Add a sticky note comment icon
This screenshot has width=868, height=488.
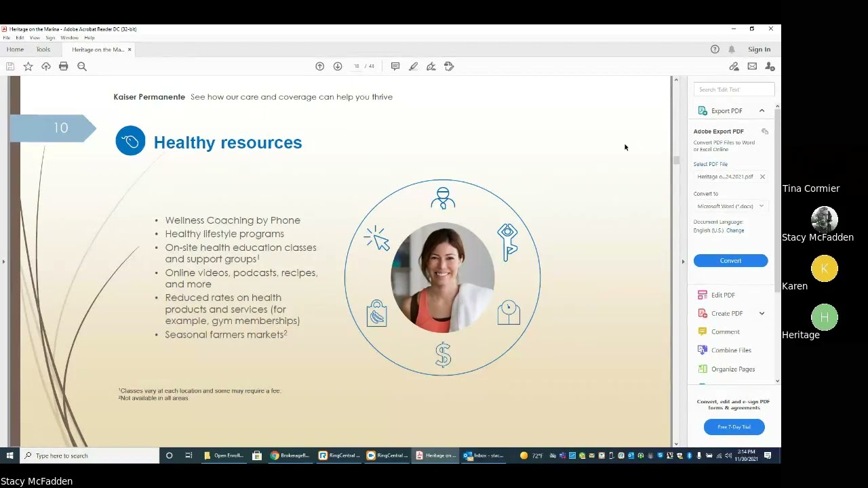tap(395, 66)
